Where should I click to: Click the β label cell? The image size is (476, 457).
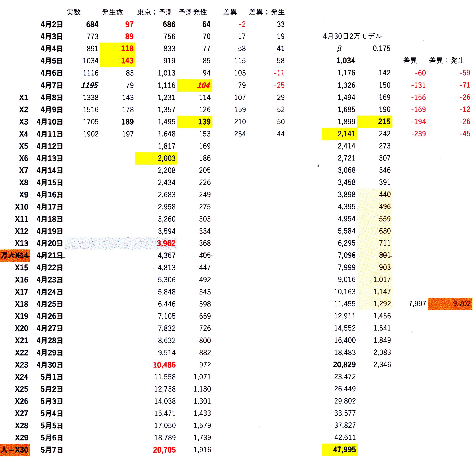tap(339, 49)
